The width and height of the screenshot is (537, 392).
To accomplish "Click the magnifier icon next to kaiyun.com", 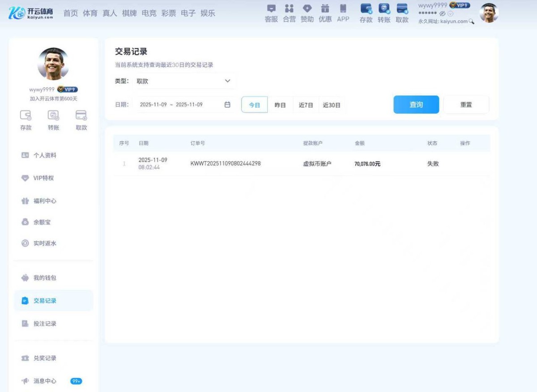I will point(472,21).
